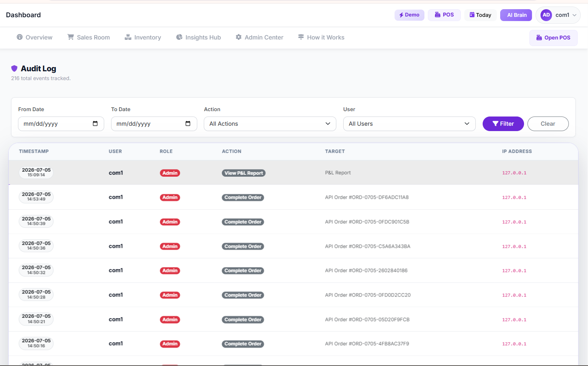588x366 pixels.
Task: Open the To Date calendar picker icon
Action: pyautogui.click(x=188, y=123)
